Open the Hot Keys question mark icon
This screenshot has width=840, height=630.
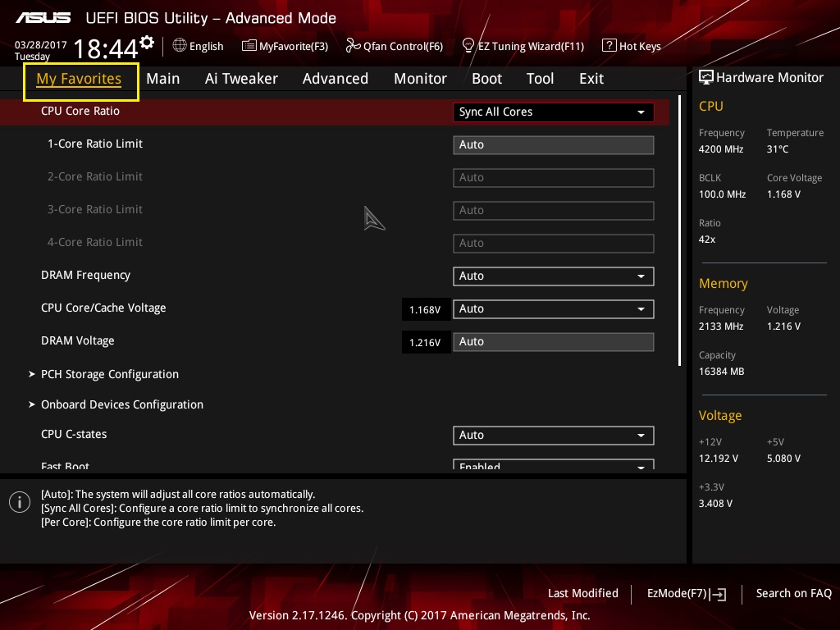coord(609,46)
